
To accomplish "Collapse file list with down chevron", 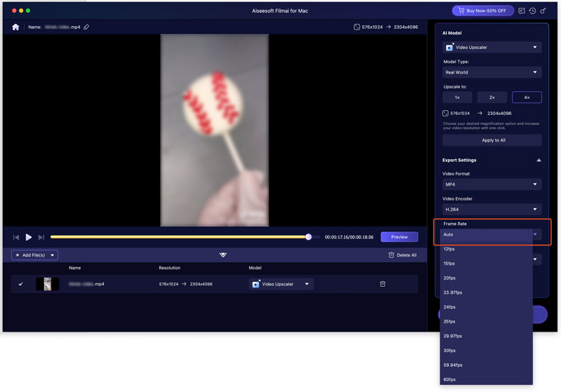I will click(223, 255).
